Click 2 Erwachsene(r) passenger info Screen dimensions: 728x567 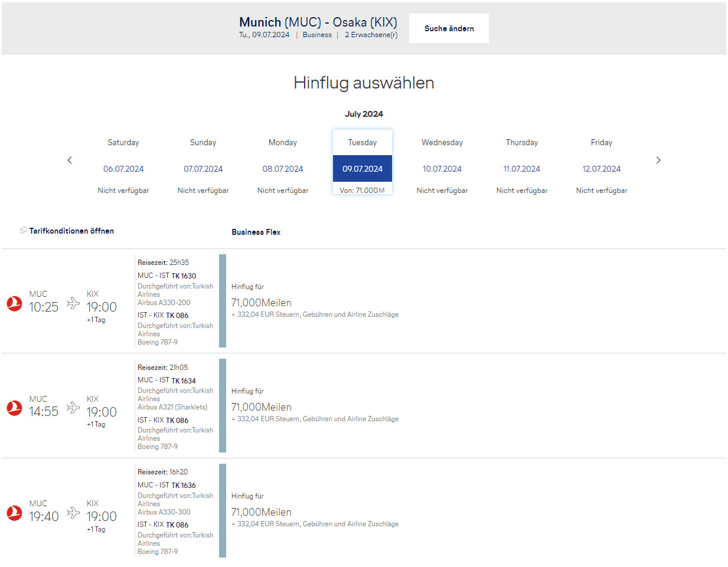point(371,35)
